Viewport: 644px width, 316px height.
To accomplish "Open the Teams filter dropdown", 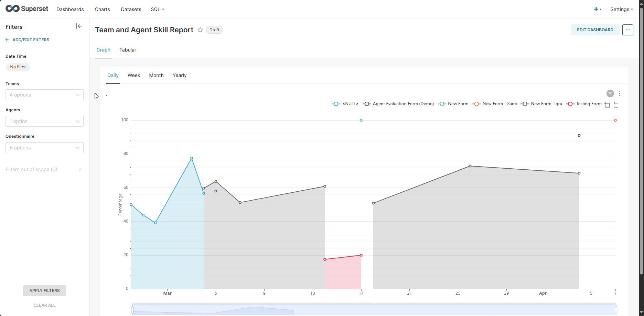I will coord(44,95).
